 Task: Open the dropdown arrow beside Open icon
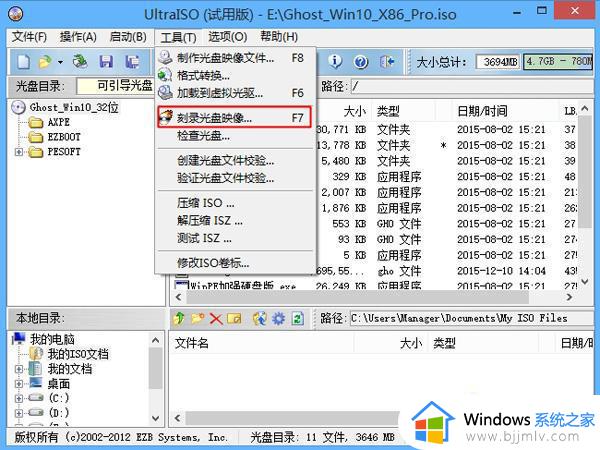tap(60, 62)
